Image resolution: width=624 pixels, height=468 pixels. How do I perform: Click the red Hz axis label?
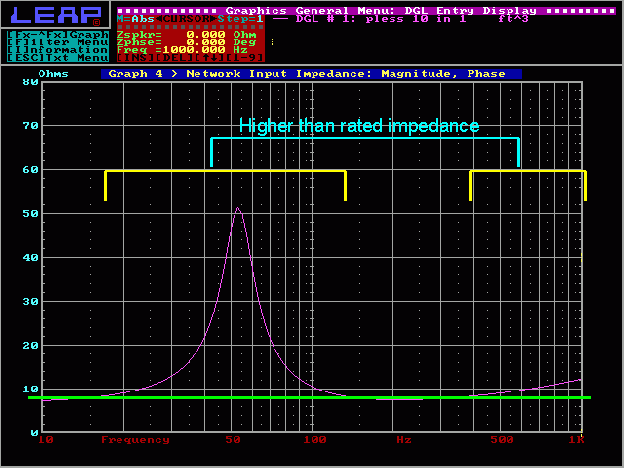(x=404, y=440)
